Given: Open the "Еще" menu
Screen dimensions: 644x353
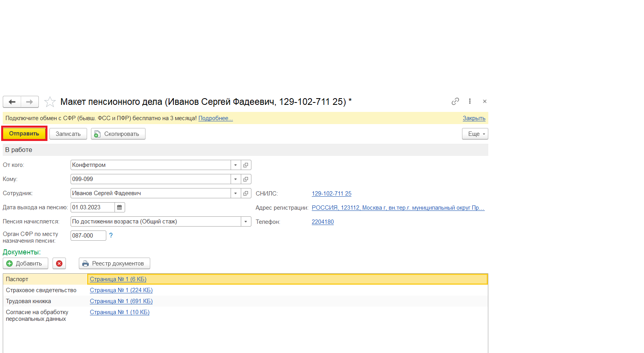Looking at the screenshot, I should [x=475, y=134].
